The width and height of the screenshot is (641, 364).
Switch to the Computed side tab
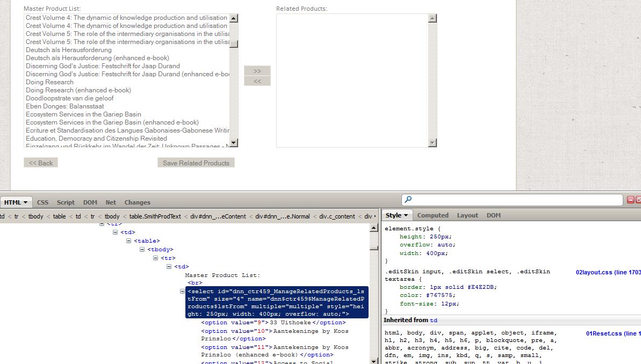[x=433, y=215]
